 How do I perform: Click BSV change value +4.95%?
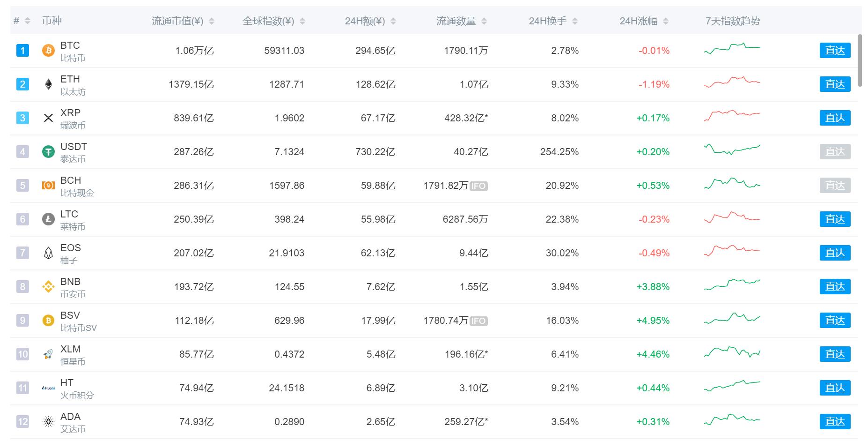[x=653, y=321]
